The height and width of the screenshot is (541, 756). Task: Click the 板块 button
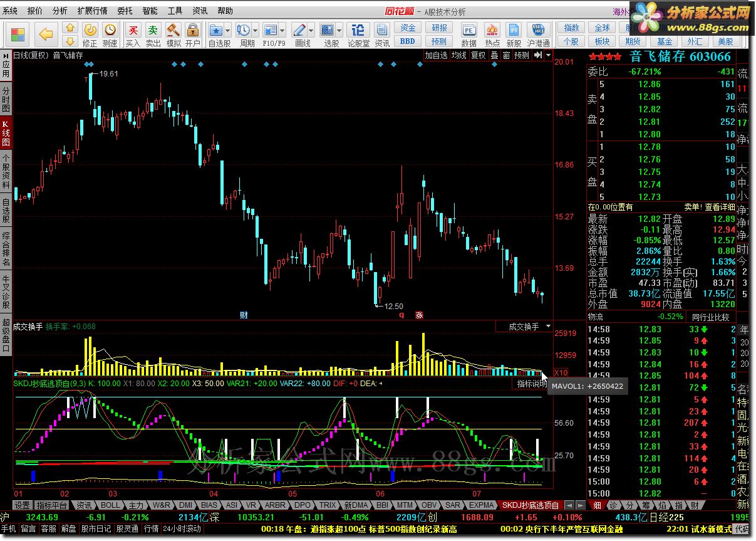click(602, 41)
